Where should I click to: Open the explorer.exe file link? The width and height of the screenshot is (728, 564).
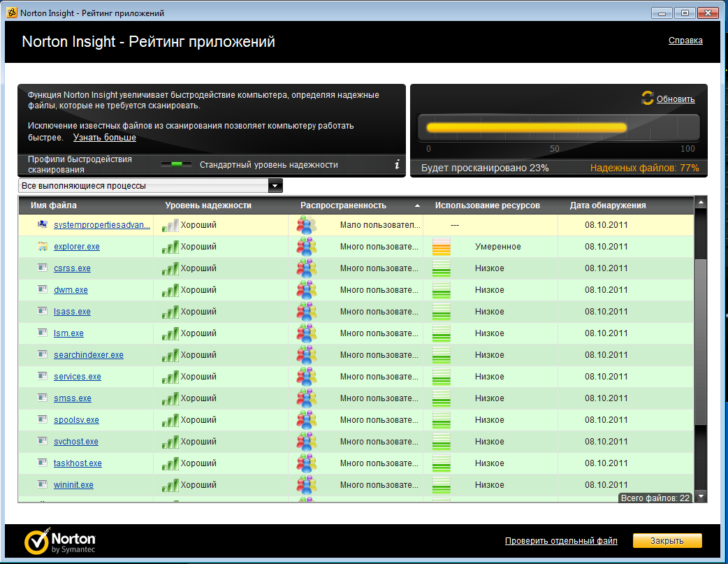tap(77, 247)
